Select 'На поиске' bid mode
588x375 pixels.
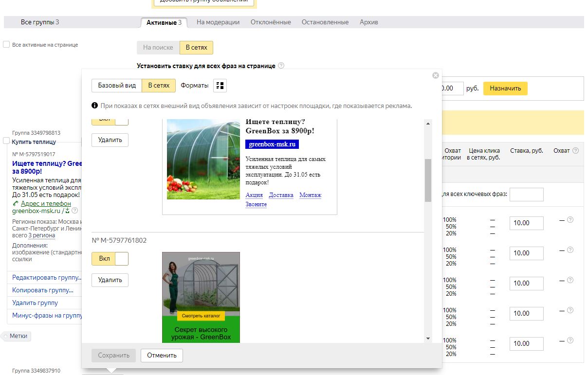click(x=158, y=47)
